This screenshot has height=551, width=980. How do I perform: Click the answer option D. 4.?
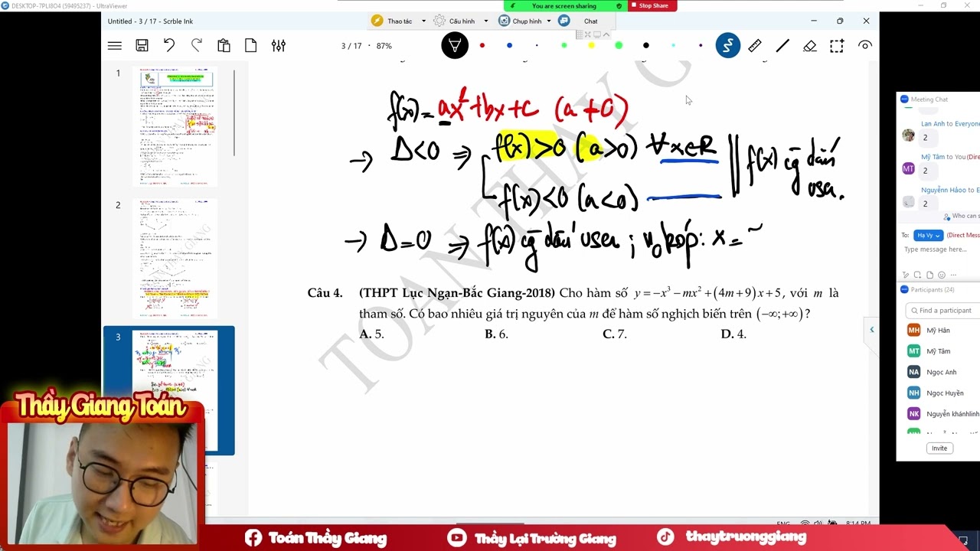click(x=733, y=334)
